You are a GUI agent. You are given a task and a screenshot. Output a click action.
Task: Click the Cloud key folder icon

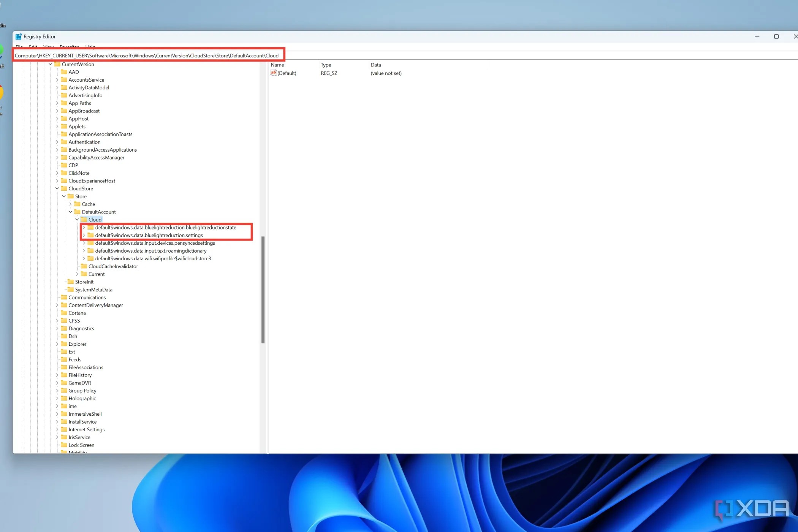84,219
